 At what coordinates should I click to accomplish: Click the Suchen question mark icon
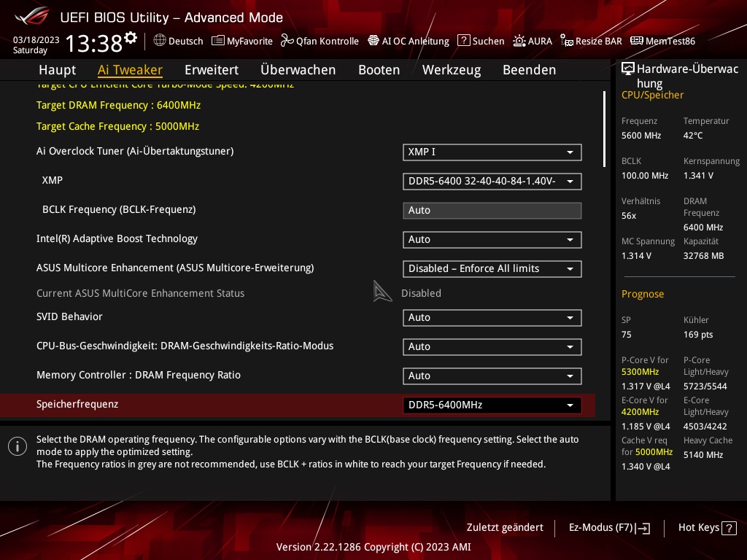tap(463, 41)
